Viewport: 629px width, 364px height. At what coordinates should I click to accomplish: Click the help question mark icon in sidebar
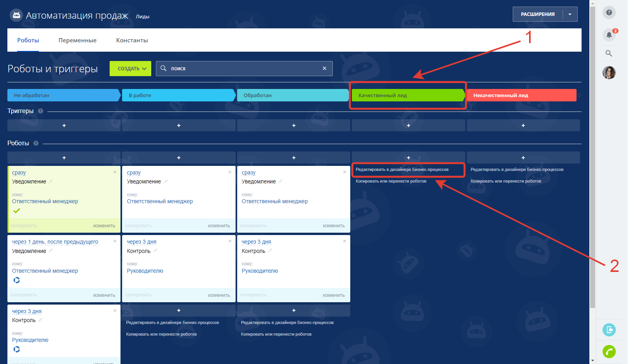pos(609,12)
